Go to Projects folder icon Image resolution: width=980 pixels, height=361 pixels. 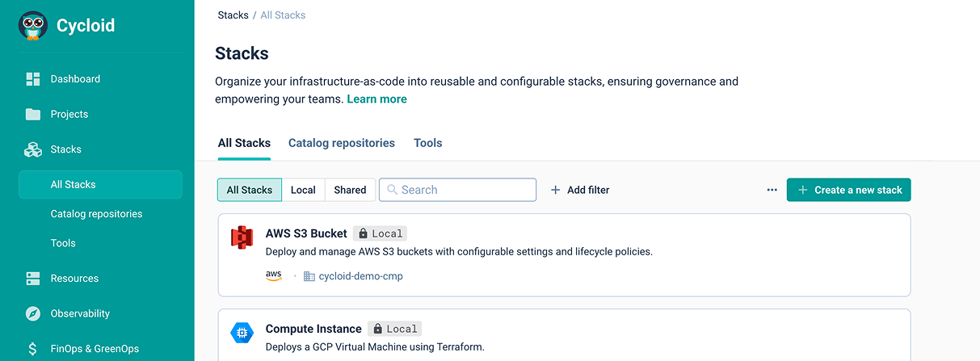tap(33, 115)
